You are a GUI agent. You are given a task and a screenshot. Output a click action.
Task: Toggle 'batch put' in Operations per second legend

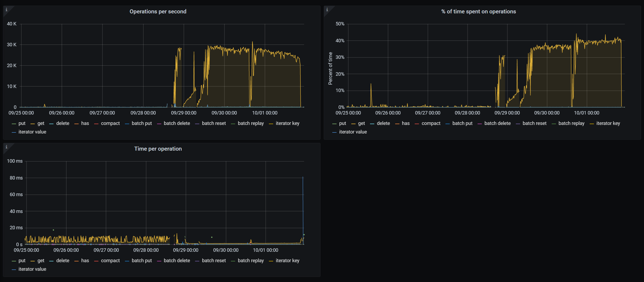[x=142, y=123]
